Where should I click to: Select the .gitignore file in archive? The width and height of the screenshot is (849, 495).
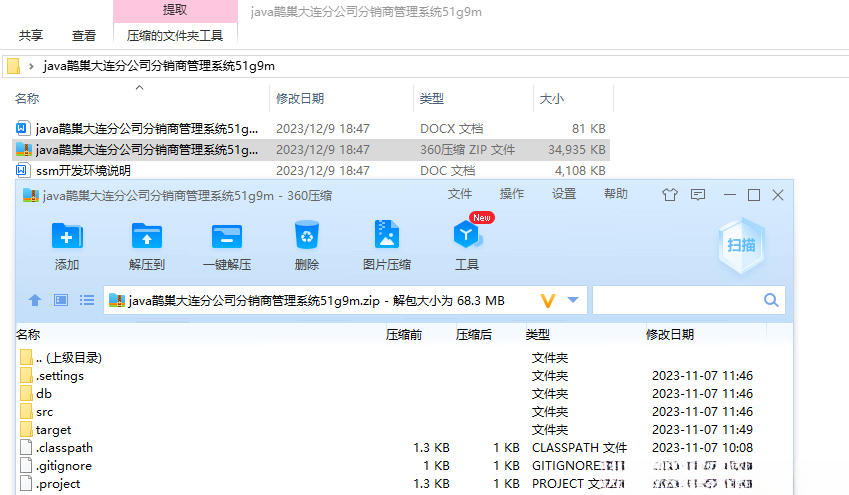(63, 466)
